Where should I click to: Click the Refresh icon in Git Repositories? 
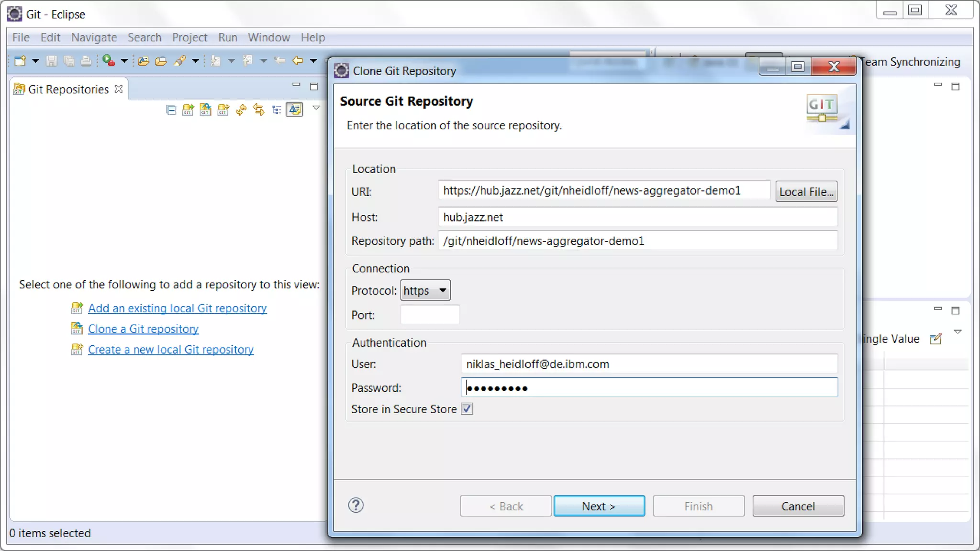(241, 110)
